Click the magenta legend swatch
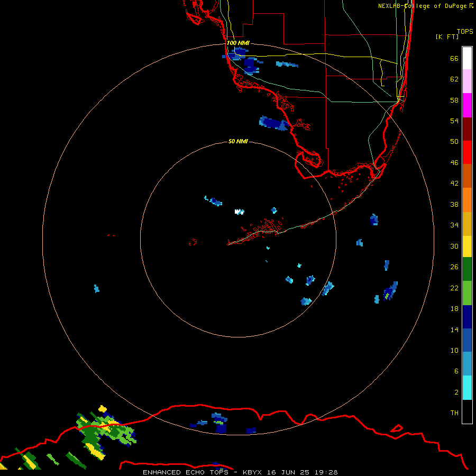 coord(467,105)
